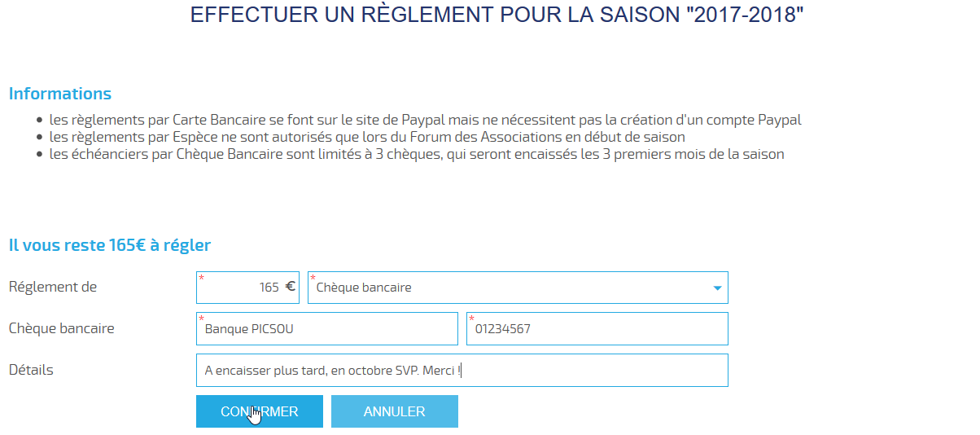The height and width of the screenshot is (435, 980).
Task: Click the CONFIRMER button
Action: 260,411
